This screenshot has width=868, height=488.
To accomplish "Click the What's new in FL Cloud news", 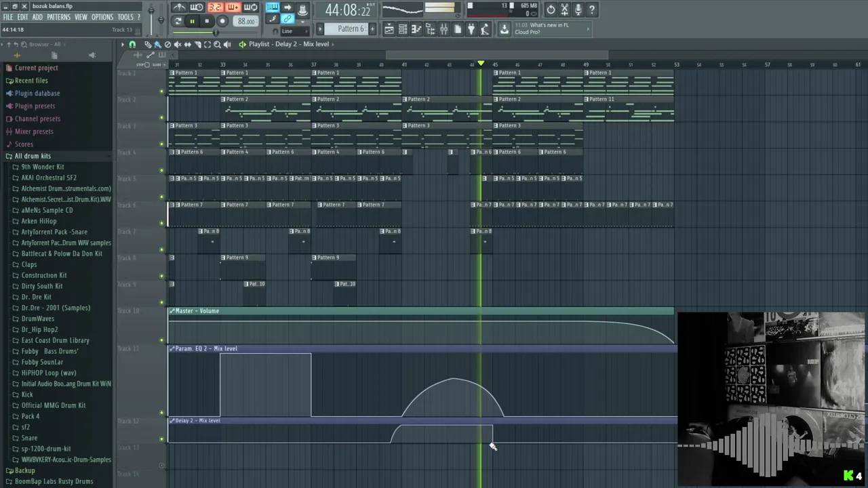I will 553,28.
